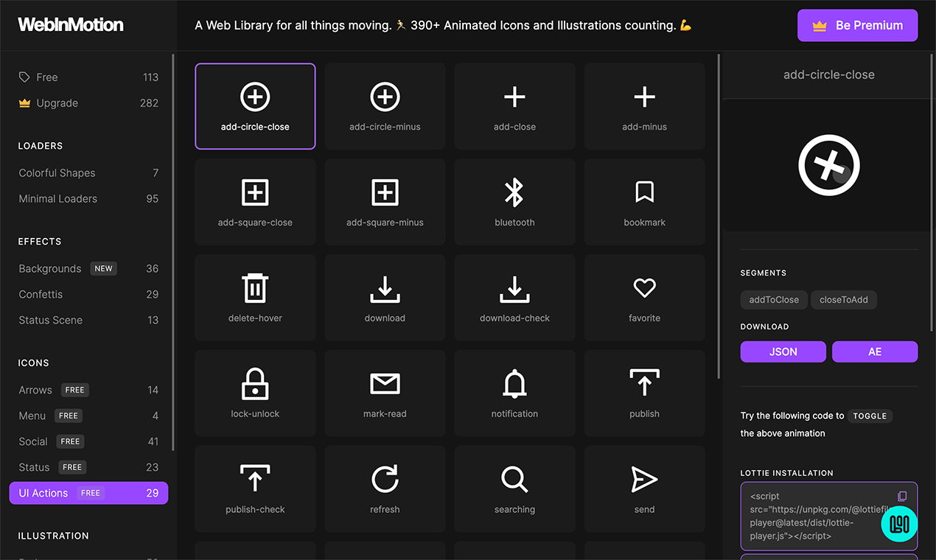The height and width of the screenshot is (560, 936).
Task: Download the AE source file
Action: point(875,351)
